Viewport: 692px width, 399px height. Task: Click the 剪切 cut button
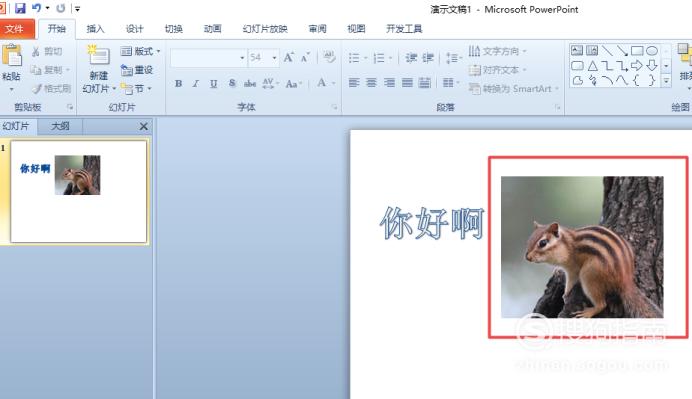[x=47, y=52]
